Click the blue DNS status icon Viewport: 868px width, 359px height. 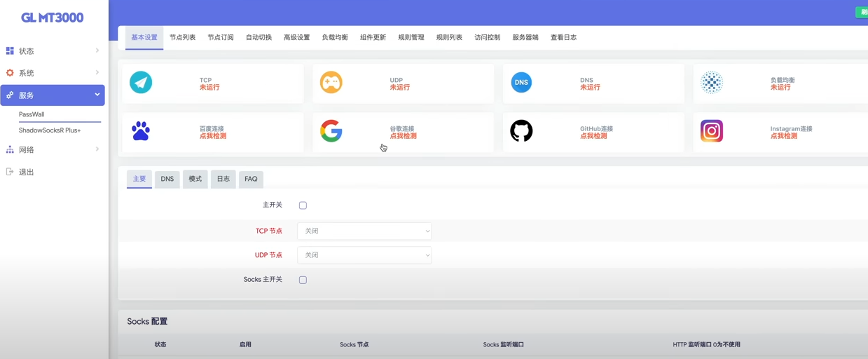click(521, 83)
